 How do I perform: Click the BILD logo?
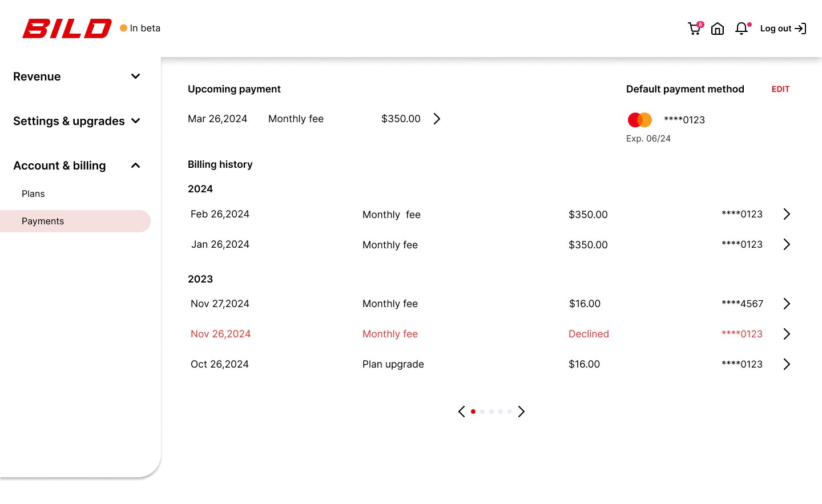67,28
